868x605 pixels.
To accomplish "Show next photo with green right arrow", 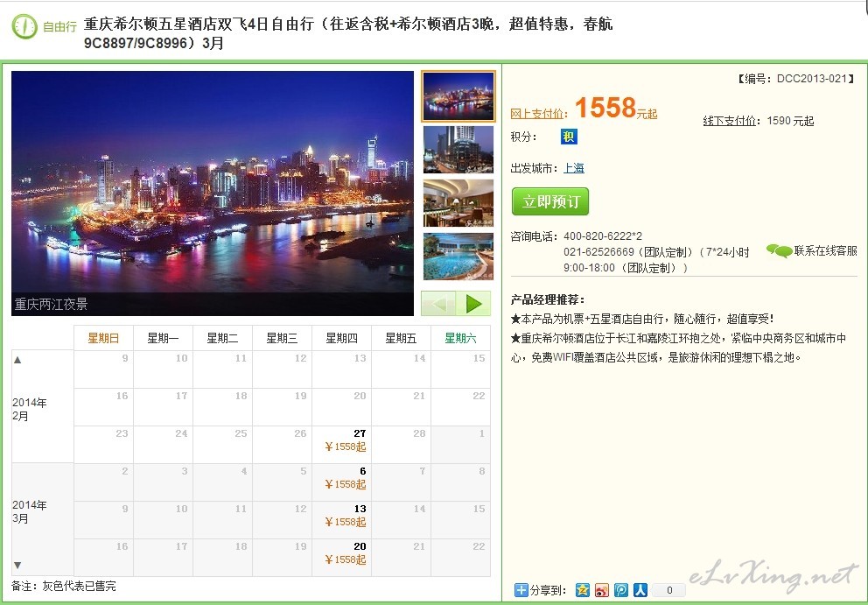I will point(473,304).
